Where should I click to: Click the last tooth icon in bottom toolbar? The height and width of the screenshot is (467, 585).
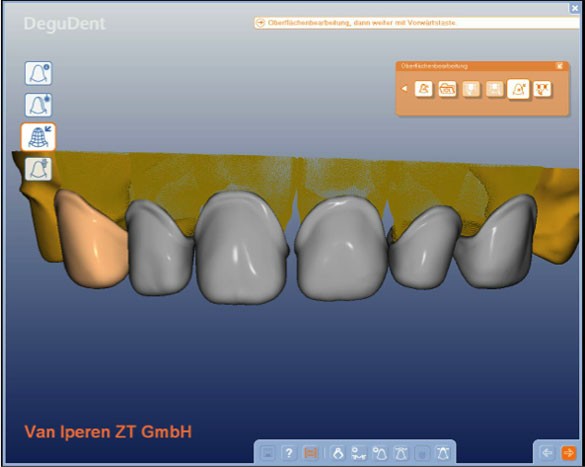point(444,453)
